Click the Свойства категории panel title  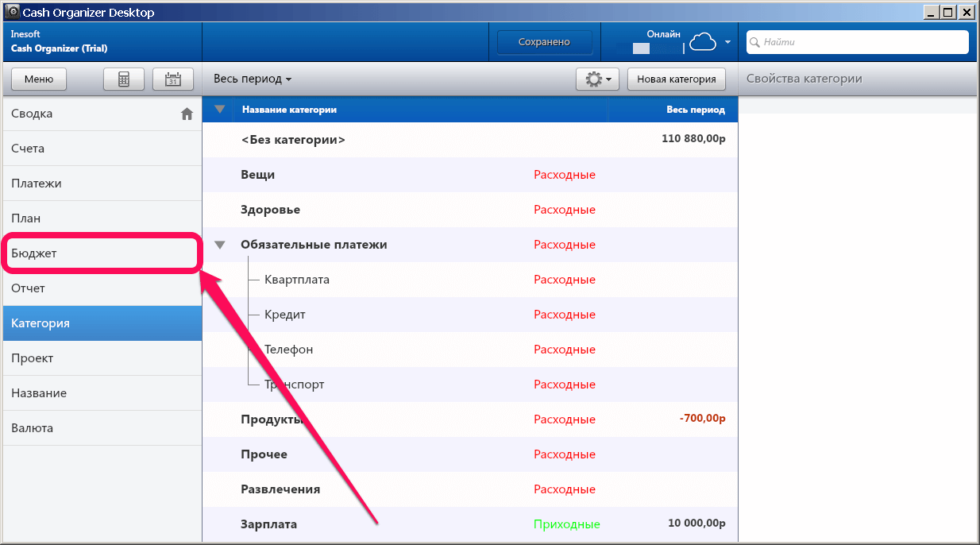pyautogui.click(x=804, y=79)
